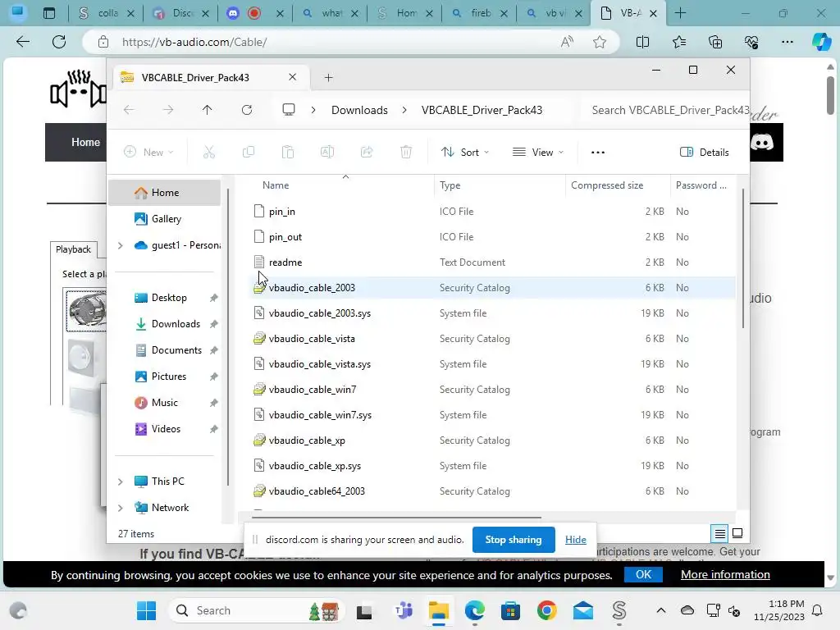Switch to details list view icon at bottom right

click(x=719, y=533)
